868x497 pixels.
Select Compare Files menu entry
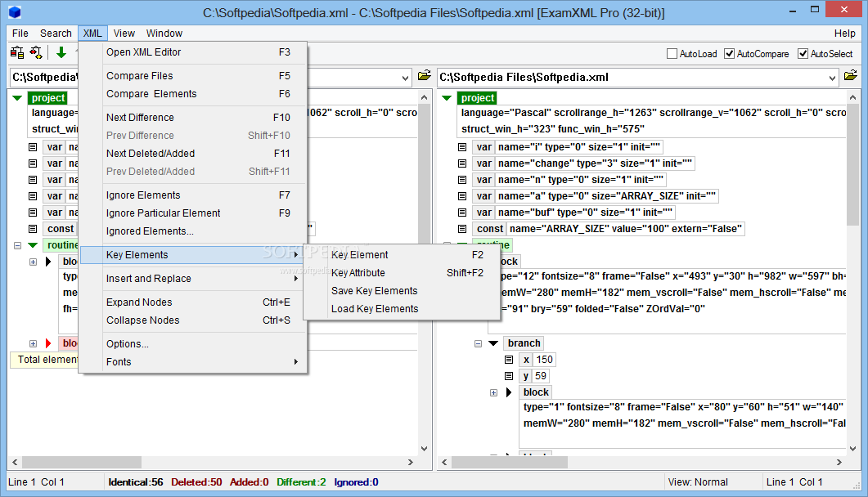coord(193,76)
